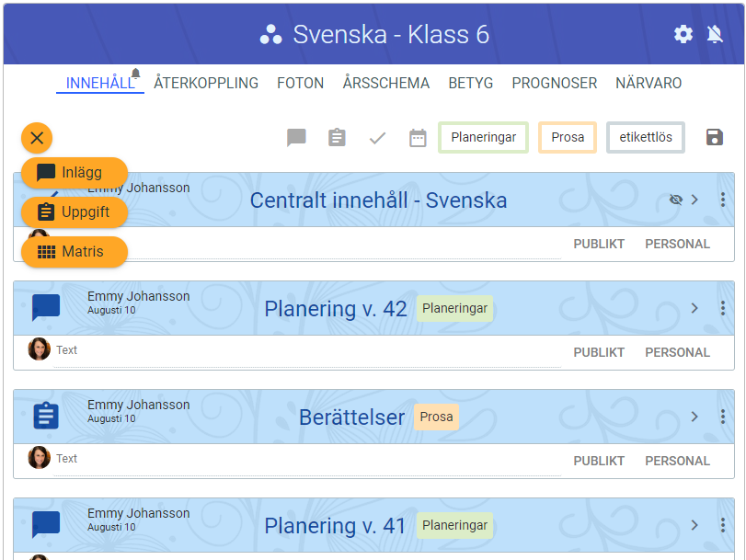Filter by posts using the chat bubble icon
Viewport: 746px width, 560px height.
coord(296,138)
